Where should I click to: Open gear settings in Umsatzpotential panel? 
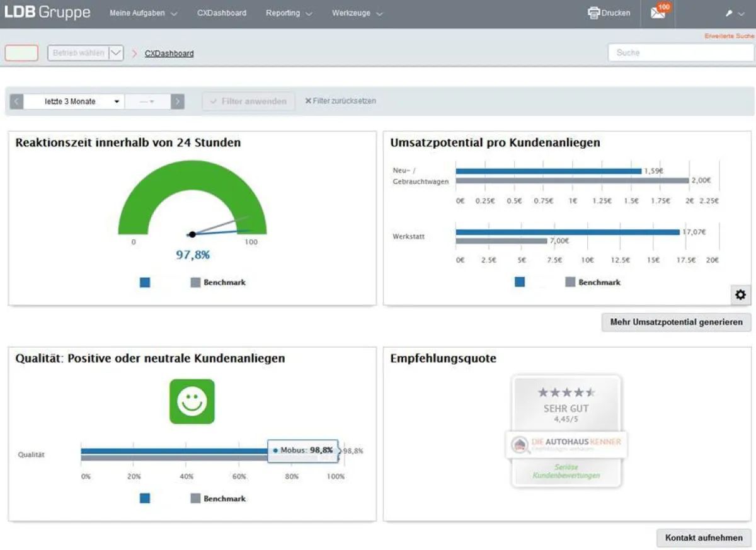tap(740, 294)
